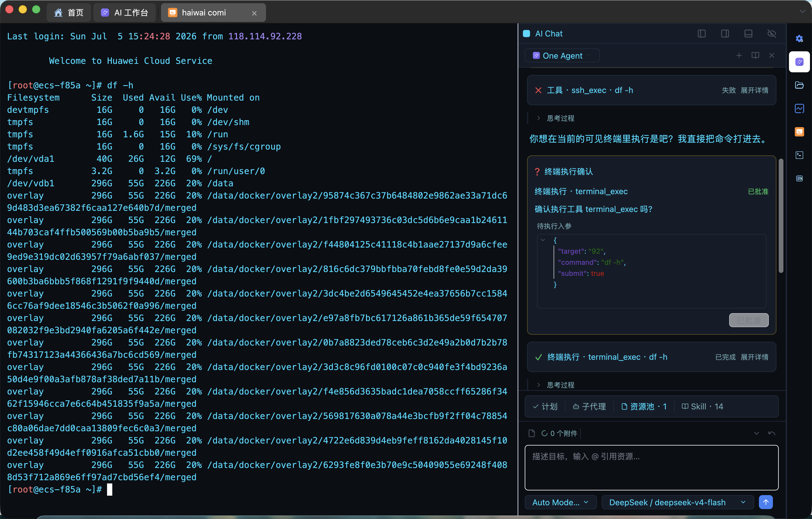The height and width of the screenshot is (519, 812).
Task: Open the command prompt icon in right sidebar
Action: click(x=799, y=155)
